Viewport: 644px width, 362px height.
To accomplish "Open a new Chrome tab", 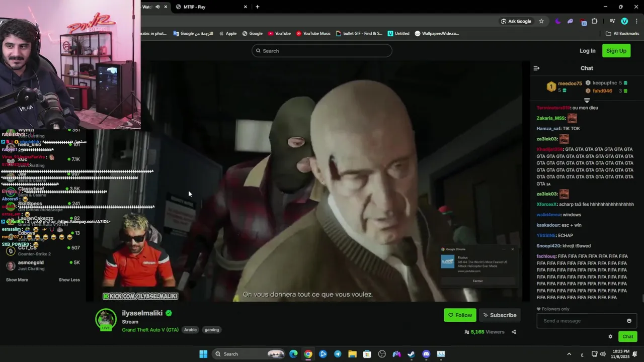I will (x=258, y=7).
